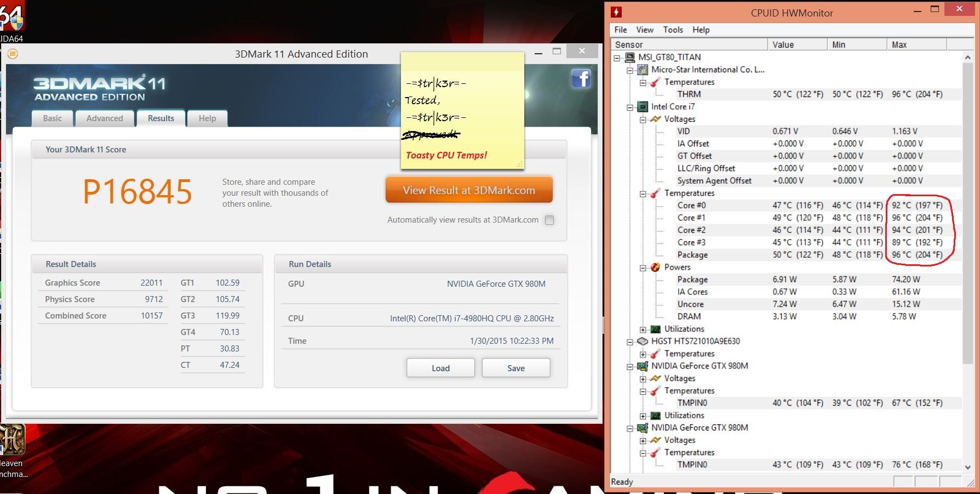Click the Facebook icon in 3DMark
The height and width of the screenshot is (494, 980).
tap(581, 79)
